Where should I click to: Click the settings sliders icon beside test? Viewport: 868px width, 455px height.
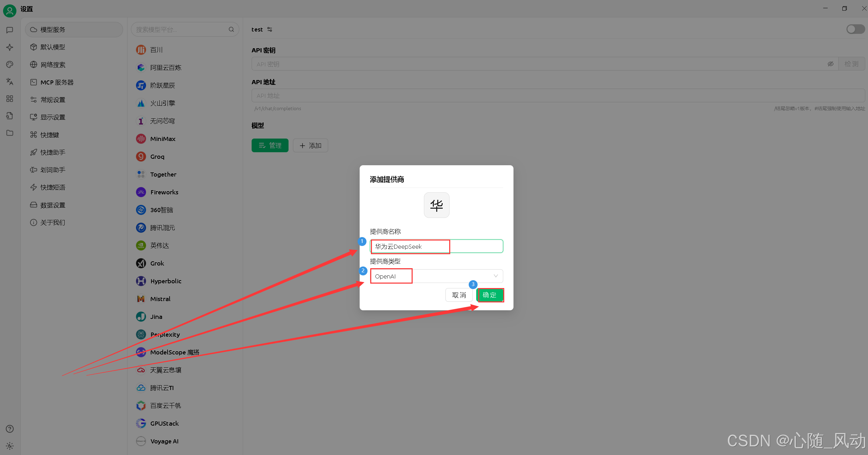pos(270,29)
